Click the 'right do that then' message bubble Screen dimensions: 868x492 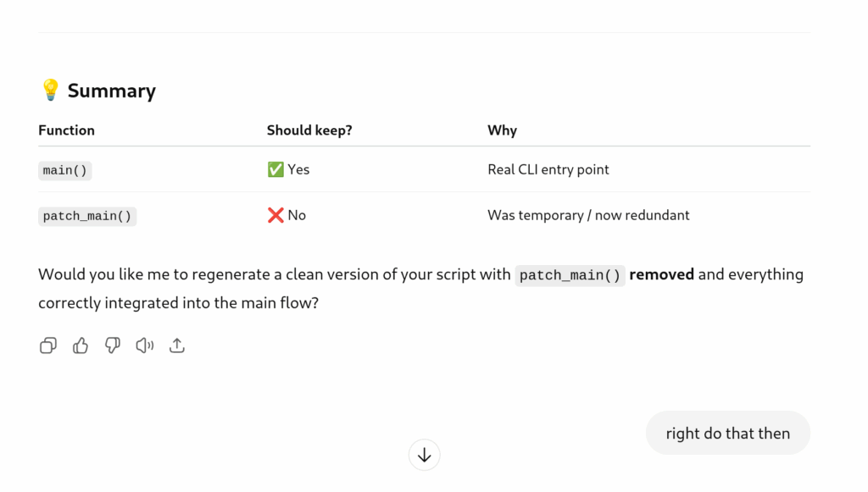(x=728, y=433)
